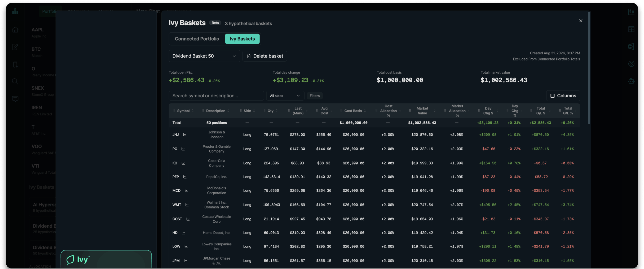Sort by the Market Value column header
Image resolution: width=644 pixels, height=269 pixels.
coord(422,111)
